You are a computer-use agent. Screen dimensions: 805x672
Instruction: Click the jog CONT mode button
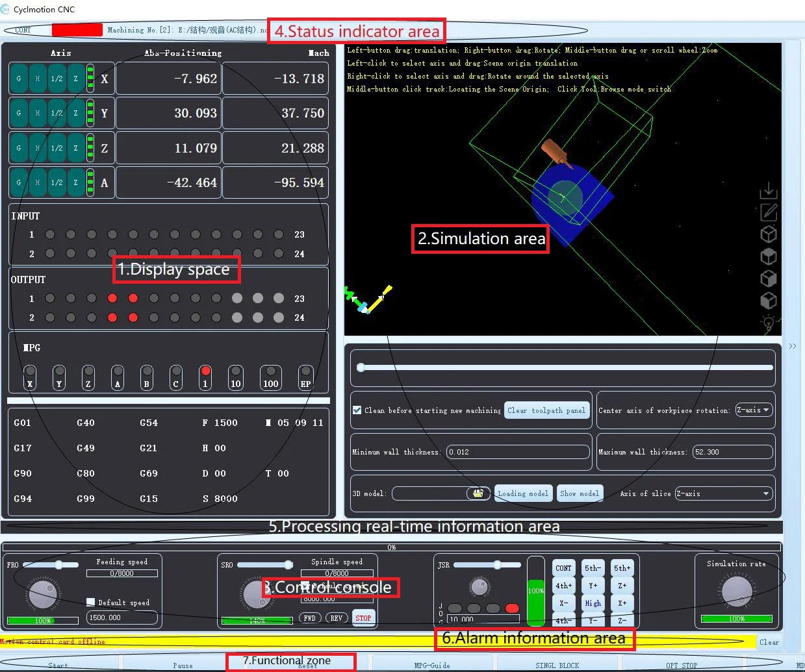point(563,568)
